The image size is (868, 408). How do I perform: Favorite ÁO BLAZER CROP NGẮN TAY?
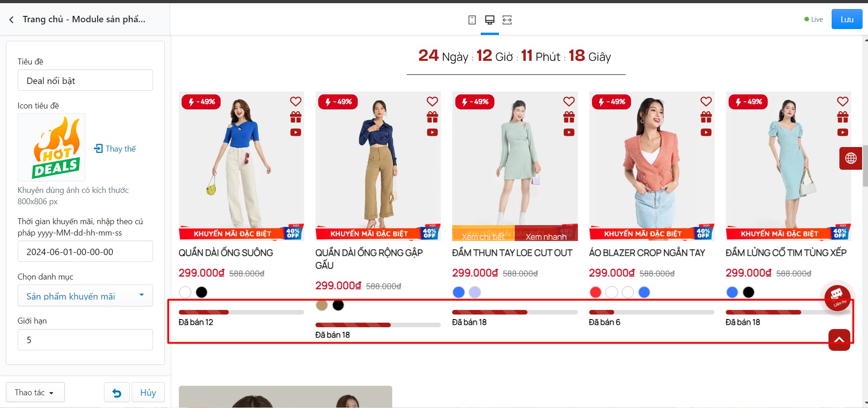pos(706,102)
